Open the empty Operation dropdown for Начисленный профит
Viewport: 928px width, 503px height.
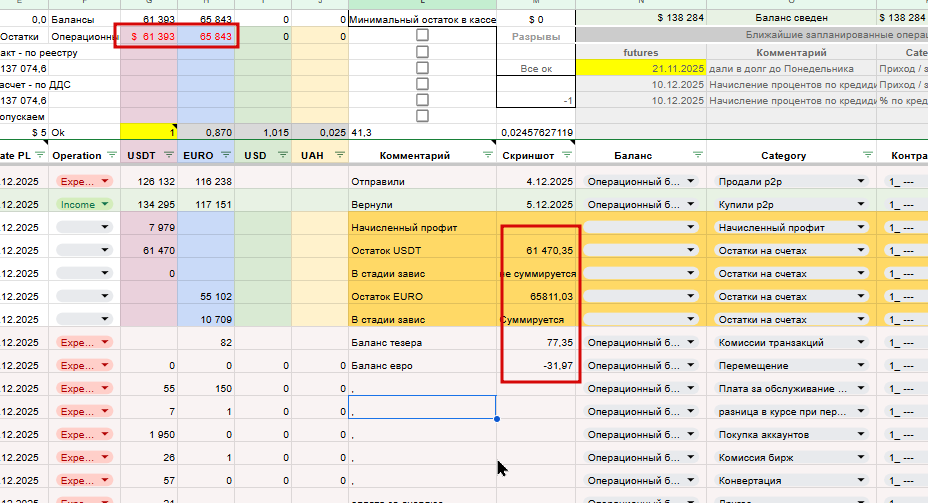(x=84, y=227)
